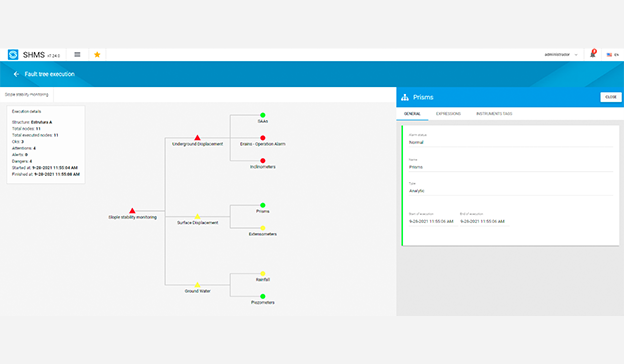Click the Inclinometers red circle node
The image size is (624, 364).
(263, 161)
